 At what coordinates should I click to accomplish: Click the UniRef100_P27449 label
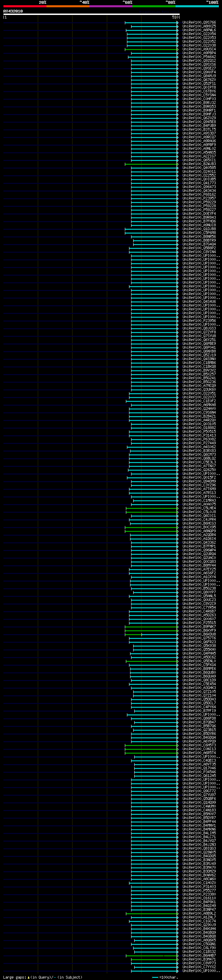tap(199, 443)
